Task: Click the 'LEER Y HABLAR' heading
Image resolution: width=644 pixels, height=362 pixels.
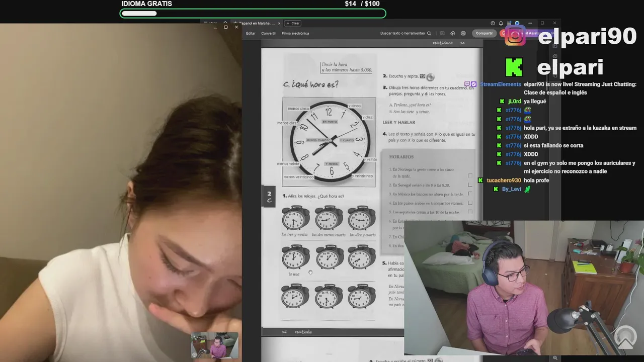Action: coord(399,122)
